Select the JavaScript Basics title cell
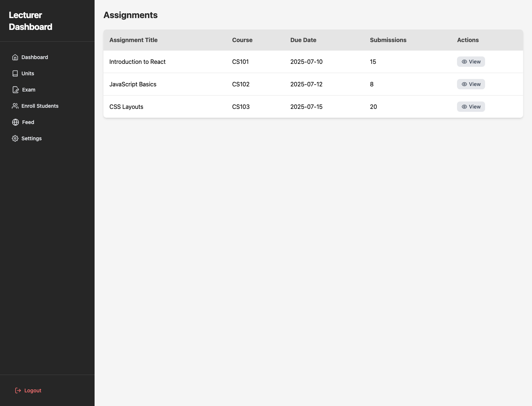532x406 pixels. 133,84
